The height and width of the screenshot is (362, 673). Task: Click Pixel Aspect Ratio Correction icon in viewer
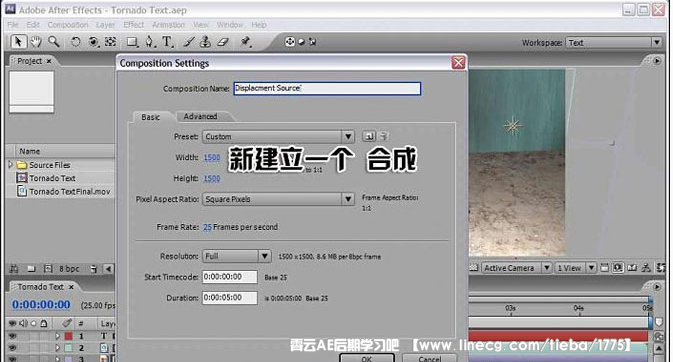click(x=604, y=268)
